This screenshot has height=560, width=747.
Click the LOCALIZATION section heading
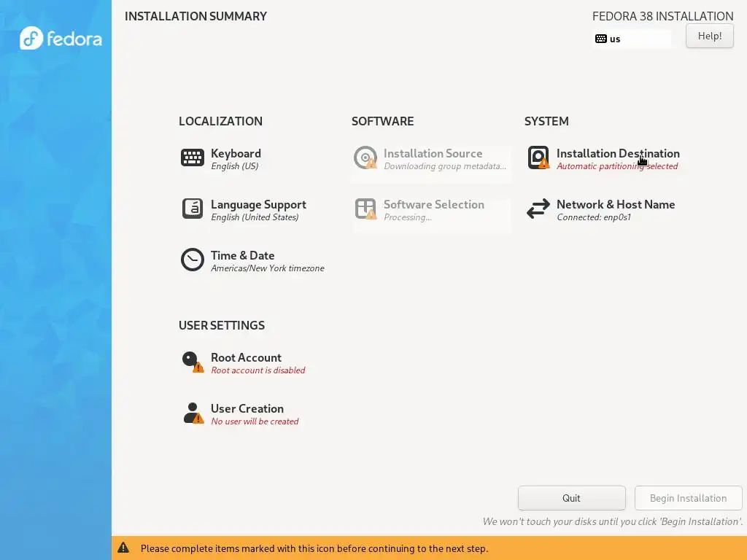[220, 121]
